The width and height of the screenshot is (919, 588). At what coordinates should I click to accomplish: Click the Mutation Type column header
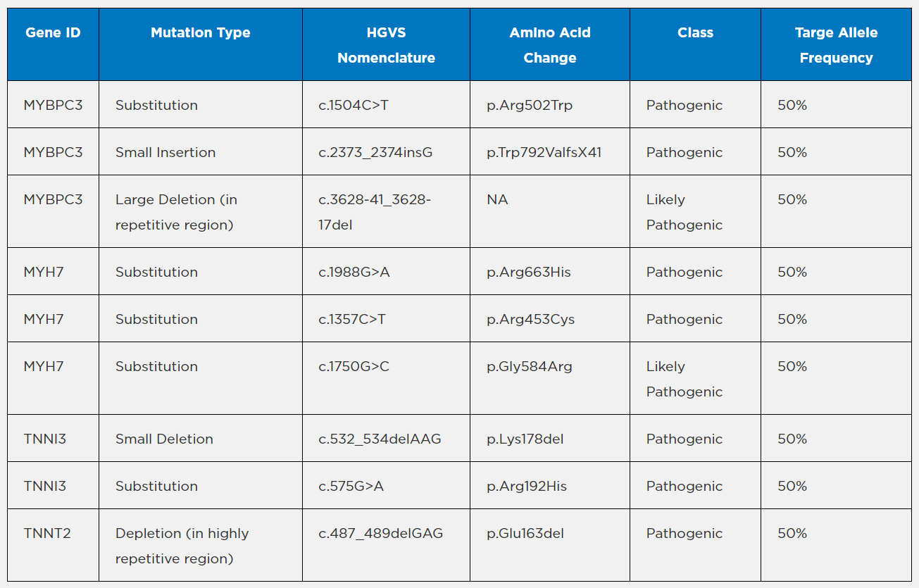point(200,33)
